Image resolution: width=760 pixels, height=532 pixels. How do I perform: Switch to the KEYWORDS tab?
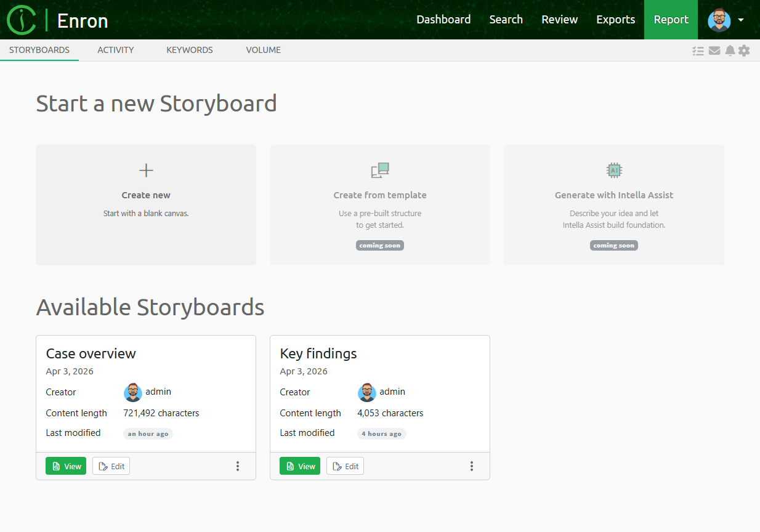click(x=189, y=50)
